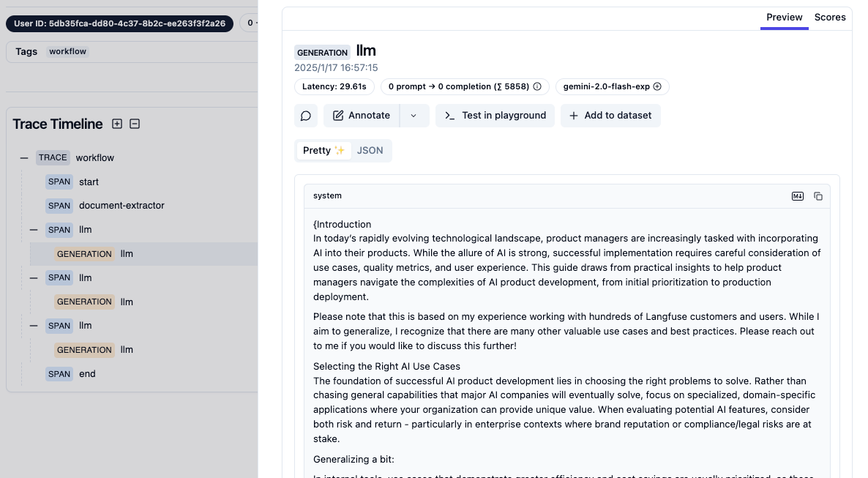This screenshot has height=478, width=868.
Task: Open the Scores tab
Action: tap(830, 17)
